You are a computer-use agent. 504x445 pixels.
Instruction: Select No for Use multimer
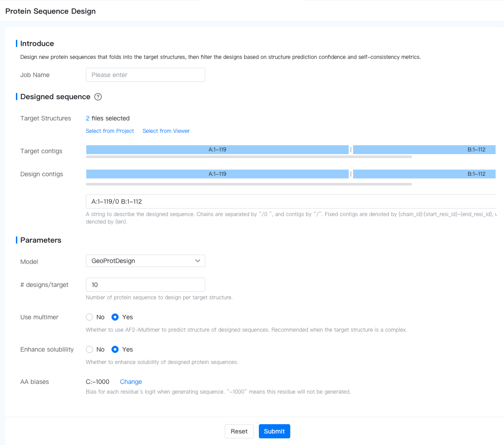click(89, 317)
